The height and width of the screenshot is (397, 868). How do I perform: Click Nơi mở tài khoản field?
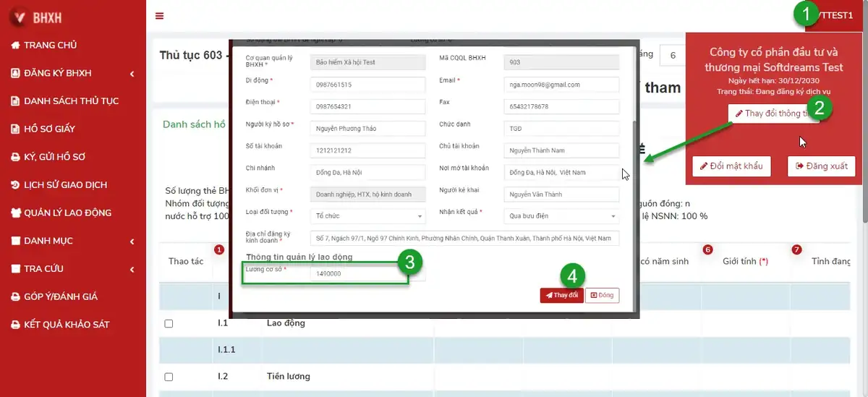(561, 172)
